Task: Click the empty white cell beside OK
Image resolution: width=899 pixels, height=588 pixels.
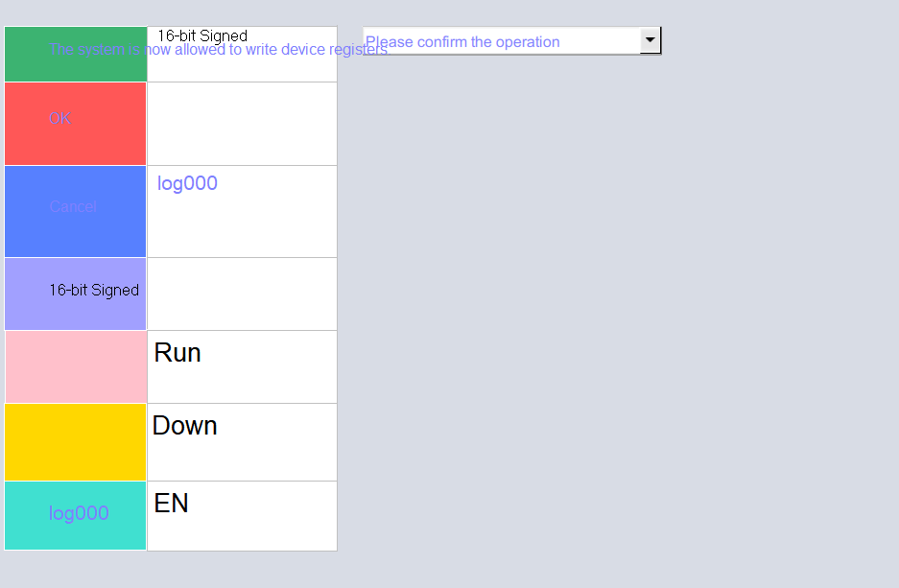Action: 242,124
